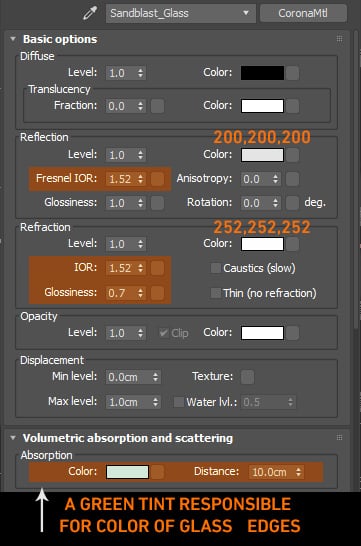Click the Displacement Texture map slot button

248,377
